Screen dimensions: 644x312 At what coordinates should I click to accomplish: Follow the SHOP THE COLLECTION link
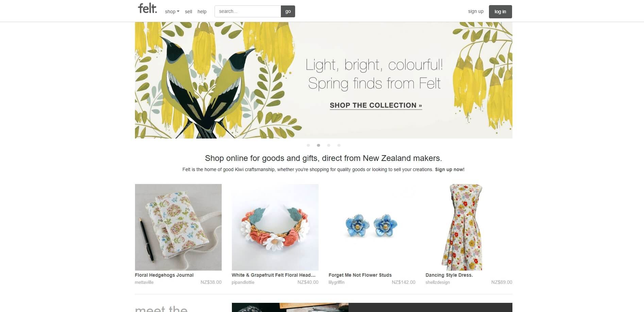tap(376, 105)
